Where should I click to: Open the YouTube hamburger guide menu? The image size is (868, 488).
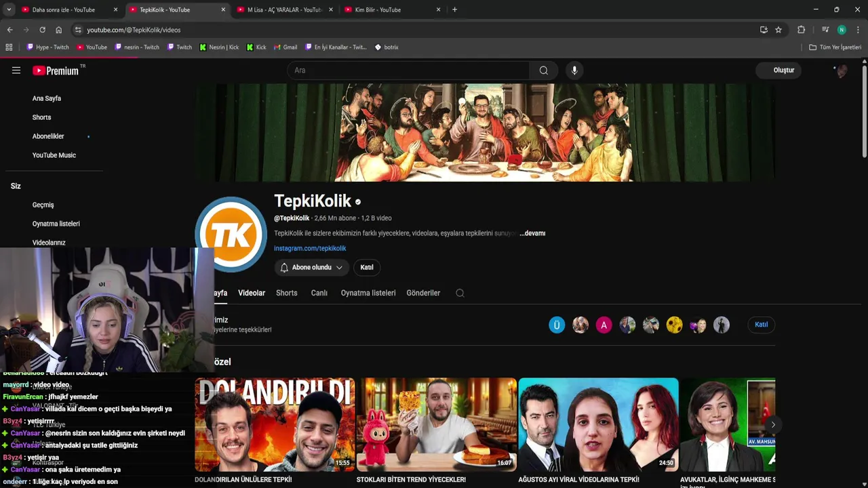[16, 70]
